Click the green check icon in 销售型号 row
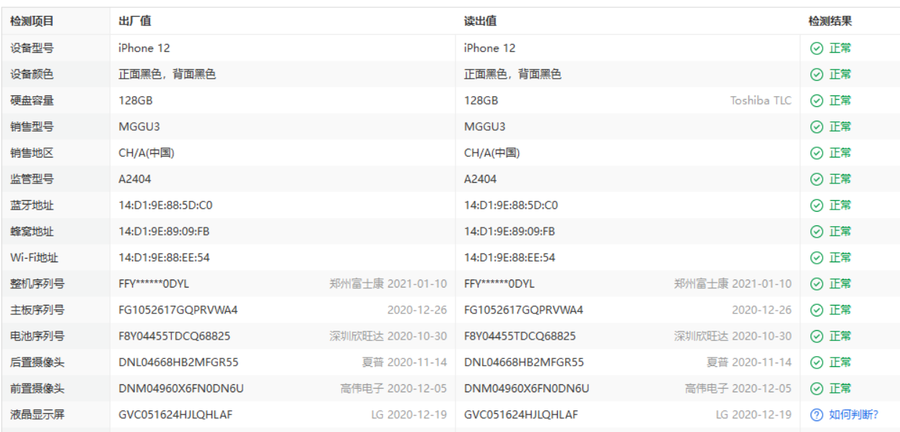Image resolution: width=900 pixels, height=432 pixels. tap(816, 127)
